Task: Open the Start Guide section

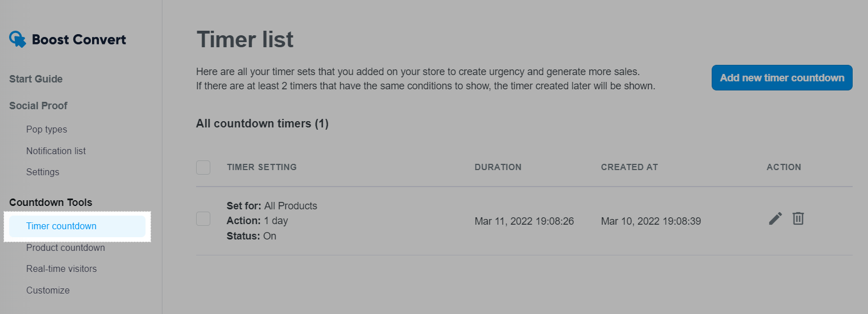Action: [x=36, y=79]
